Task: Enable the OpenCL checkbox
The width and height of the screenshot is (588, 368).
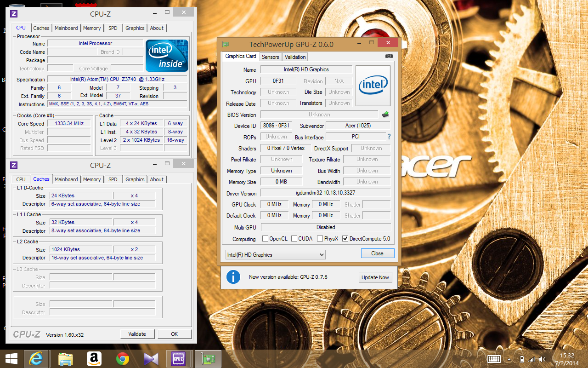Action: 265,239
